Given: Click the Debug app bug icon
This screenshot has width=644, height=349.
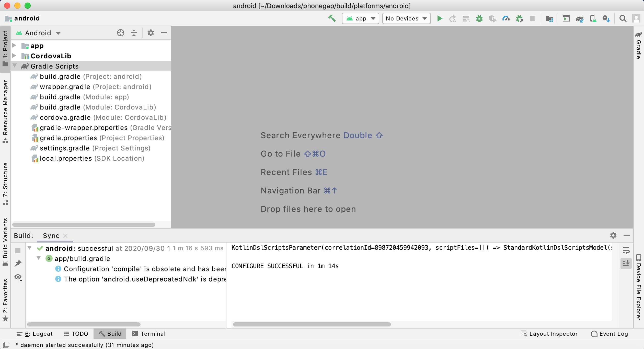Looking at the screenshot, I should (x=479, y=18).
